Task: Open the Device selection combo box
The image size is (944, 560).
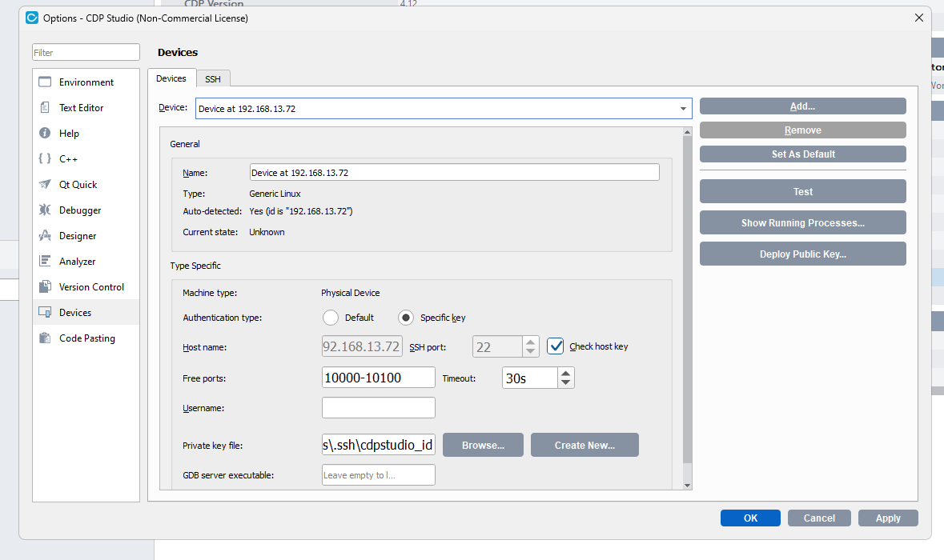Action: point(444,108)
